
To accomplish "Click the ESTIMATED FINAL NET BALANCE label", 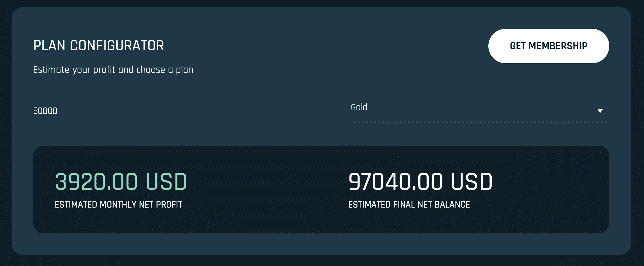I will 409,205.
